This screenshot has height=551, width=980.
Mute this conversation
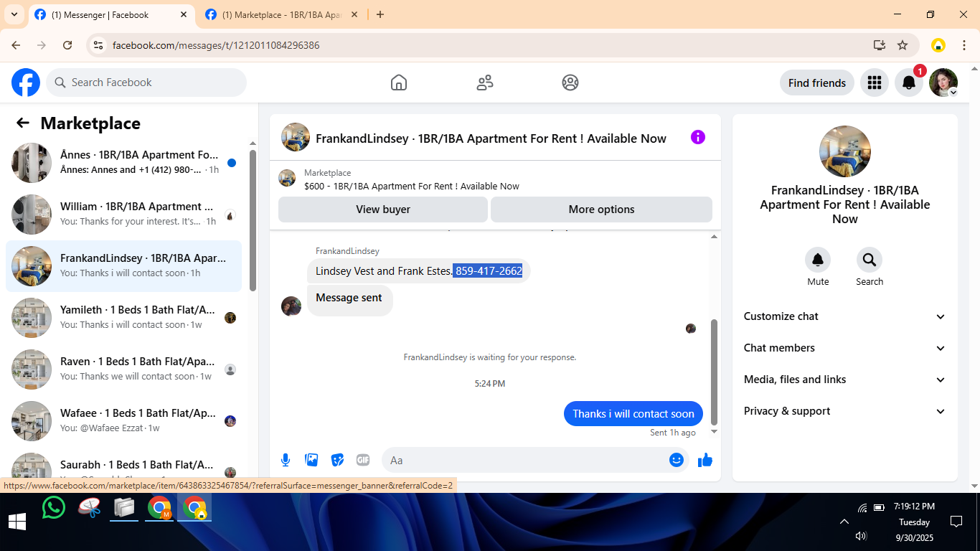click(818, 267)
